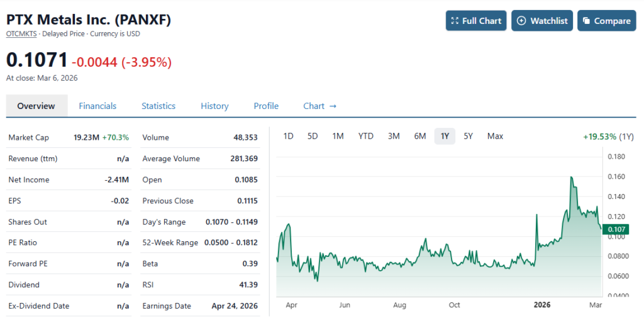Select the Profile tab

[x=266, y=106]
